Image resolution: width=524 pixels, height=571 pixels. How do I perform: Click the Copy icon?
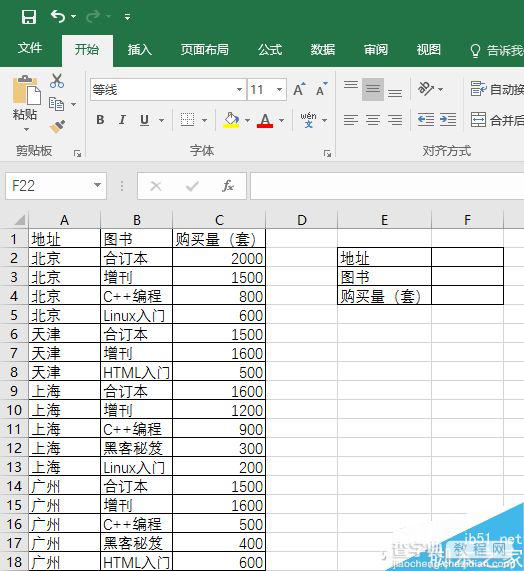click(x=56, y=104)
